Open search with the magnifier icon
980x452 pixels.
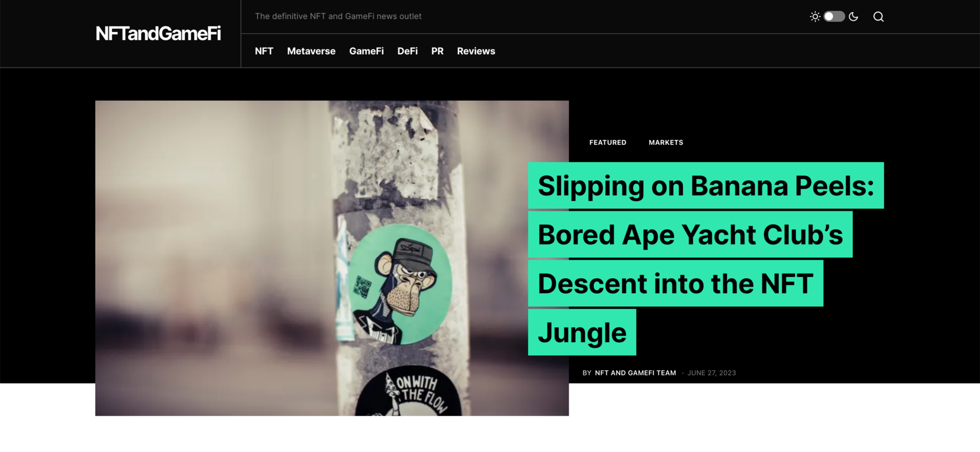[878, 16]
